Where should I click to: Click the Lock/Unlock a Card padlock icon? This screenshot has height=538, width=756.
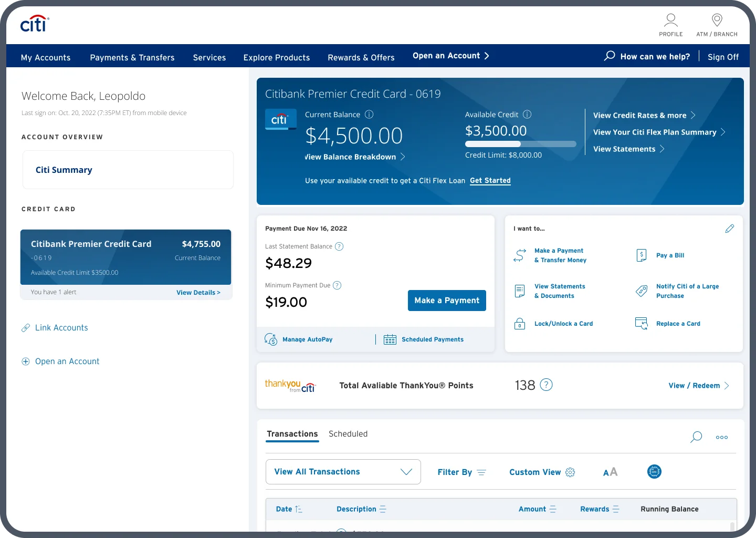coord(520,324)
